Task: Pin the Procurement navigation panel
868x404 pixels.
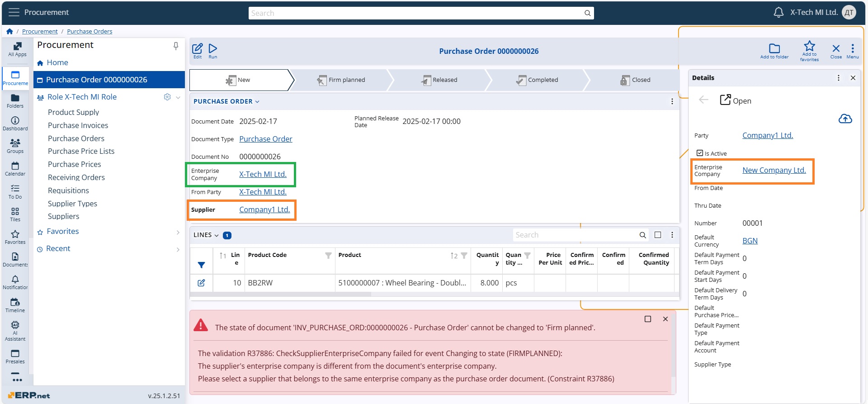Action: [176, 46]
